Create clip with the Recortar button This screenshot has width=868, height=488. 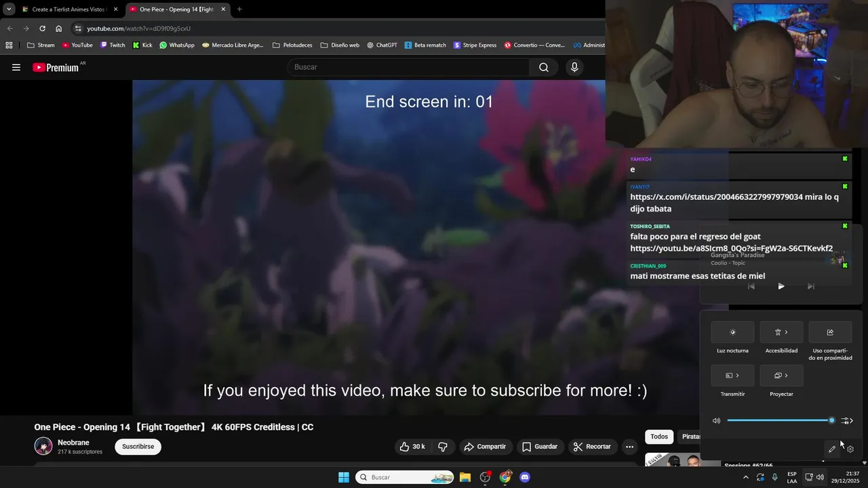[592, 447]
